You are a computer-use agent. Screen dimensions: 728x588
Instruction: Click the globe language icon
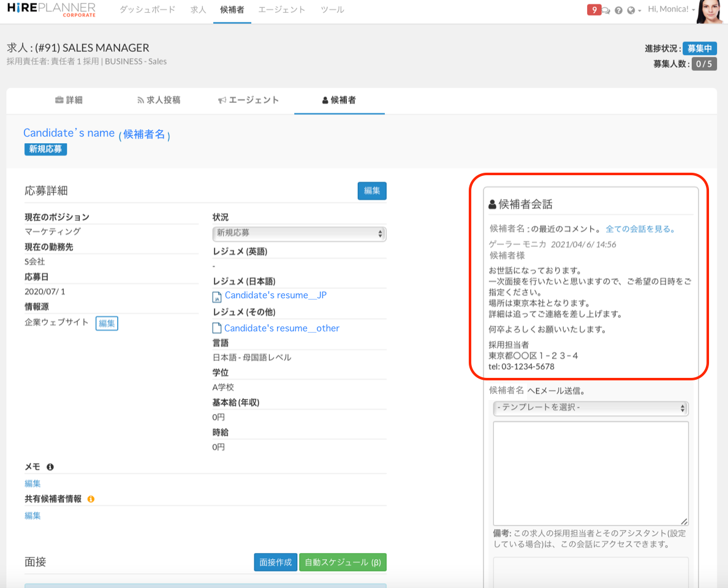tap(631, 10)
